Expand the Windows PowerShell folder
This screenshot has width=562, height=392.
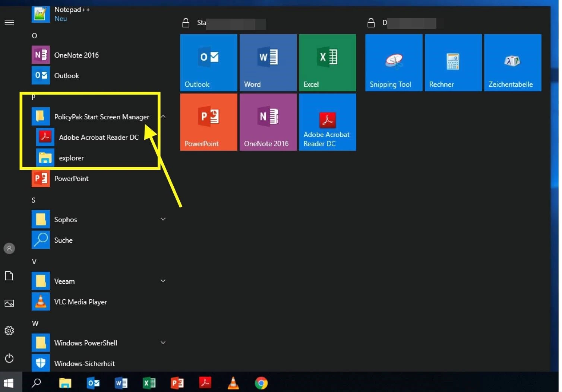coord(163,342)
